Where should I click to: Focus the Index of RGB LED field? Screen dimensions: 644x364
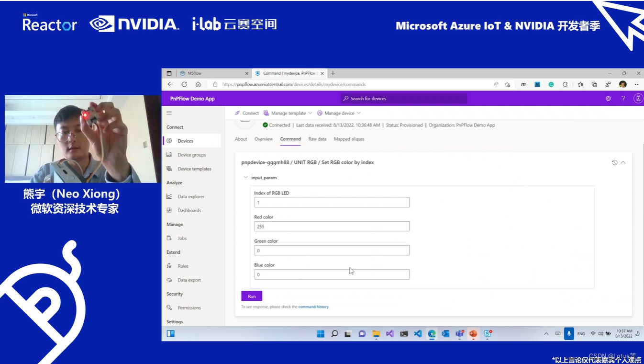[x=332, y=202]
